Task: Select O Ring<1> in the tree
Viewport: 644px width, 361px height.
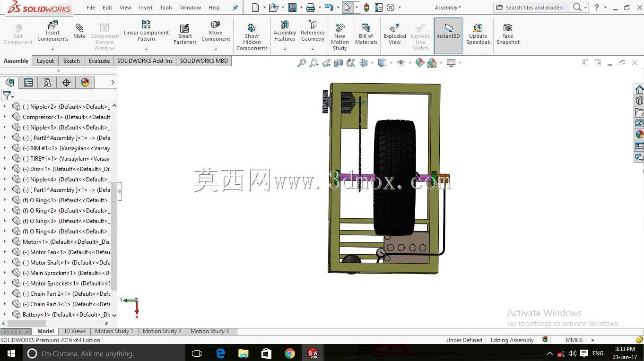Action: [x=61, y=200]
